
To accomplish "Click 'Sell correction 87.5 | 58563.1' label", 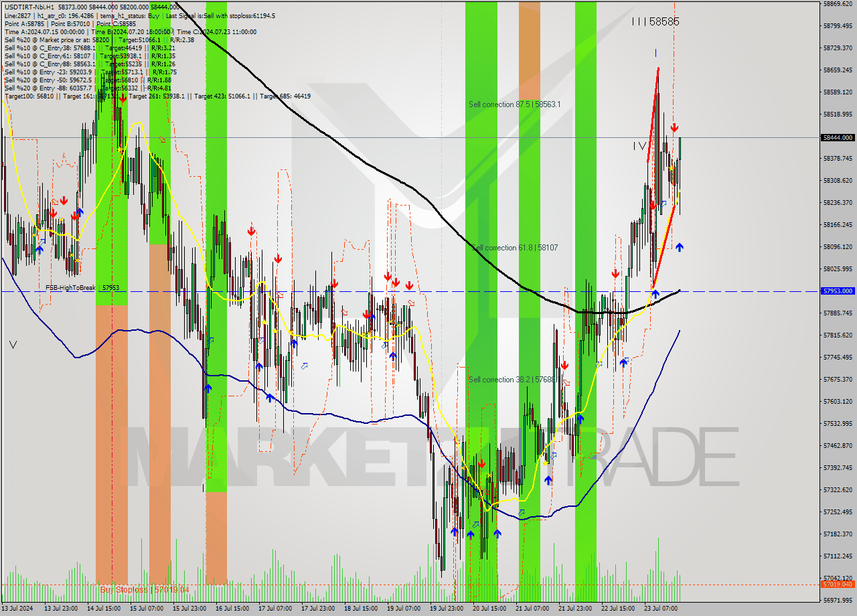I will (x=515, y=104).
